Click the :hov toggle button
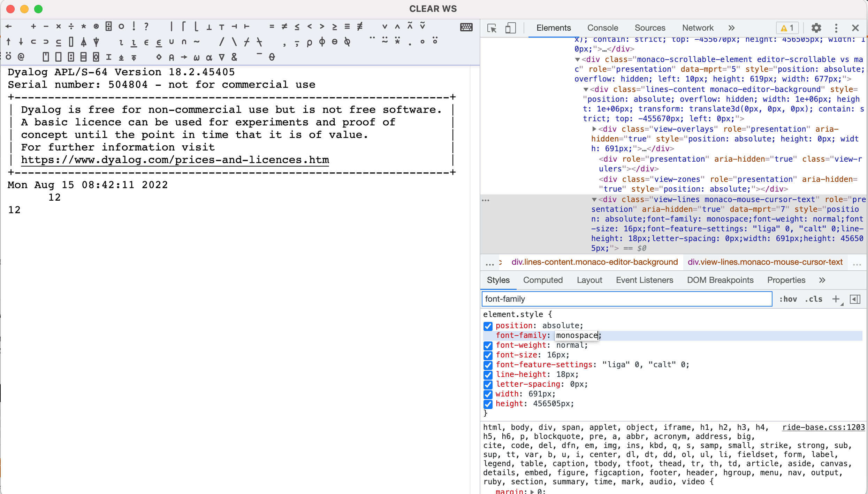 (x=788, y=299)
